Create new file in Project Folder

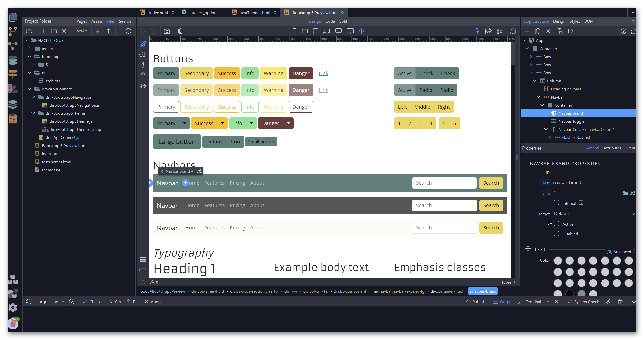(43, 31)
